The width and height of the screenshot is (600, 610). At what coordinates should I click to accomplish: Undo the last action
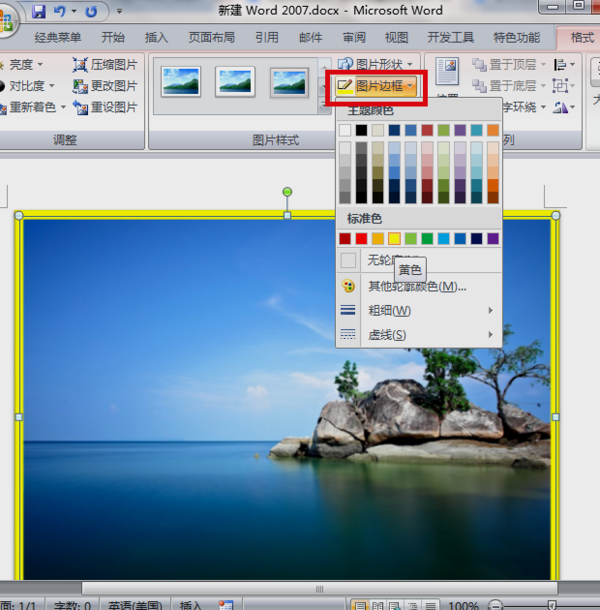click(60, 11)
